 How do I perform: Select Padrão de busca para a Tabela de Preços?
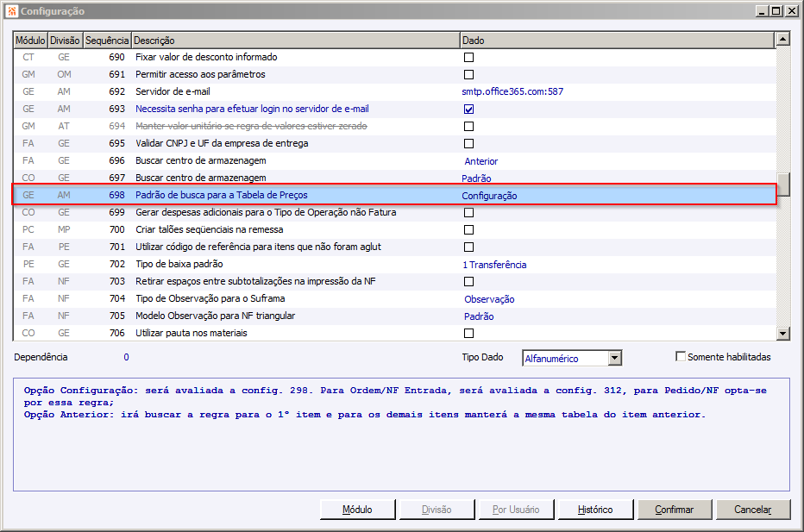pos(222,195)
